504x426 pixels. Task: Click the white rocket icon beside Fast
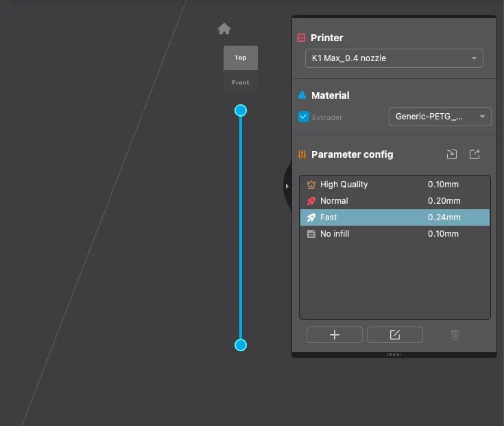[311, 217]
